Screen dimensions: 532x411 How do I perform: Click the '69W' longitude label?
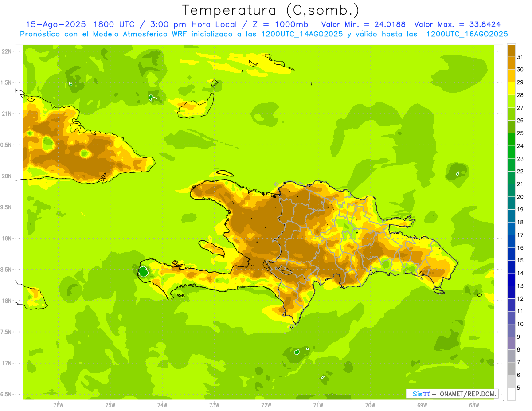pyautogui.click(x=422, y=405)
